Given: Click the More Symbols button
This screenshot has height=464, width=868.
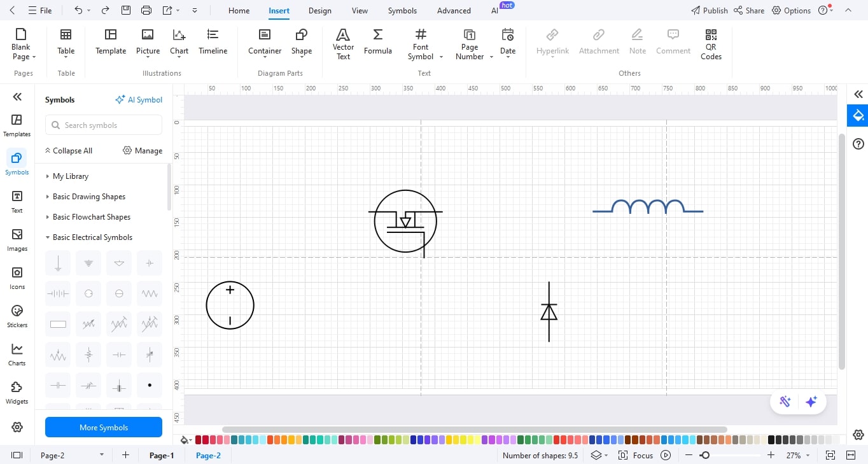Looking at the screenshot, I should (x=103, y=427).
